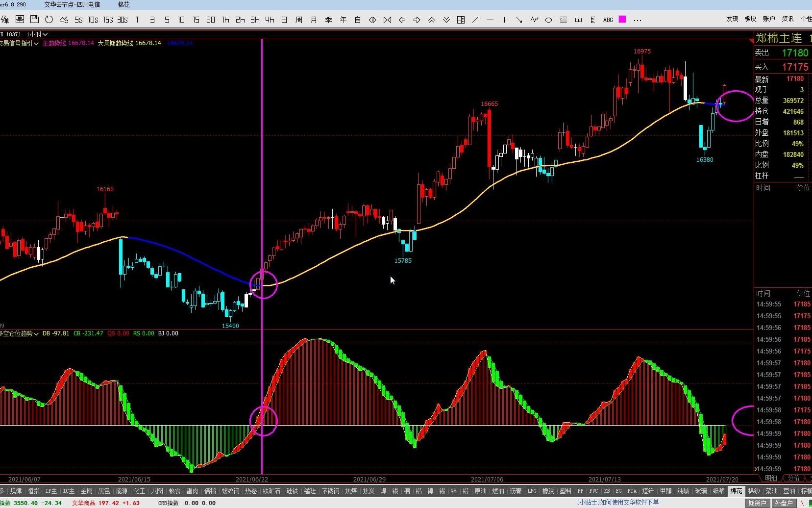
Task: Switch to yearly (年) chart period
Action: 343,20
